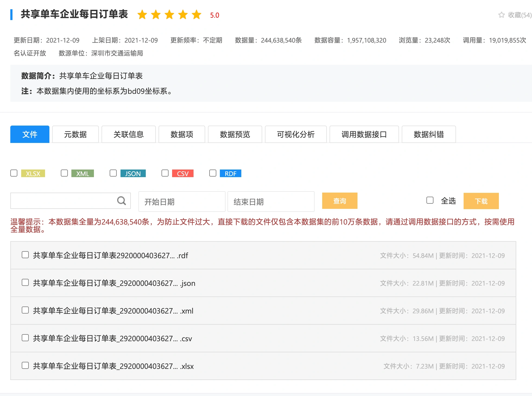Click the first rating star
The image size is (532, 396).
[x=142, y=15]
